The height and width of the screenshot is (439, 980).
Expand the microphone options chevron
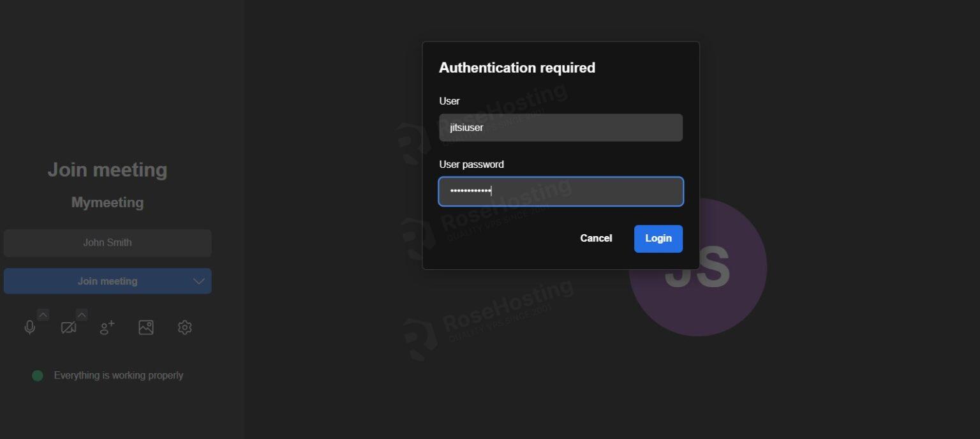(x=43, y=315)
